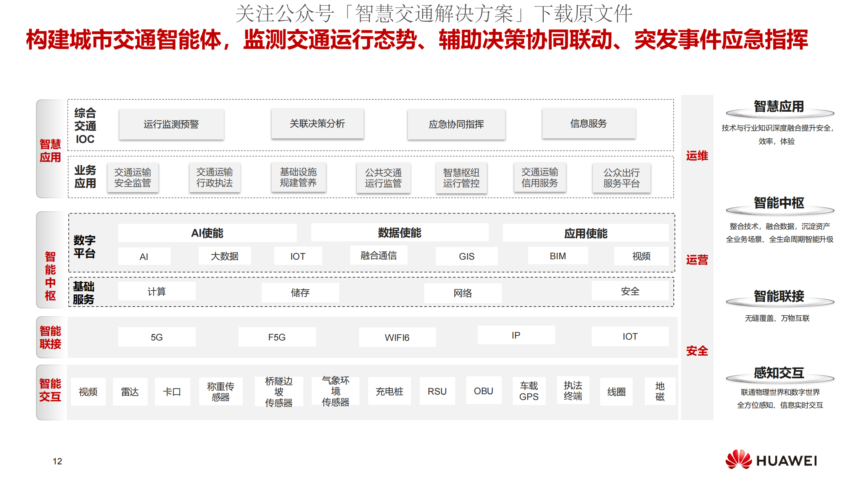The height and width of the screenshot is (488, 868).
Task: Click the 卡口 cell
Action: [x=172, y=392]
